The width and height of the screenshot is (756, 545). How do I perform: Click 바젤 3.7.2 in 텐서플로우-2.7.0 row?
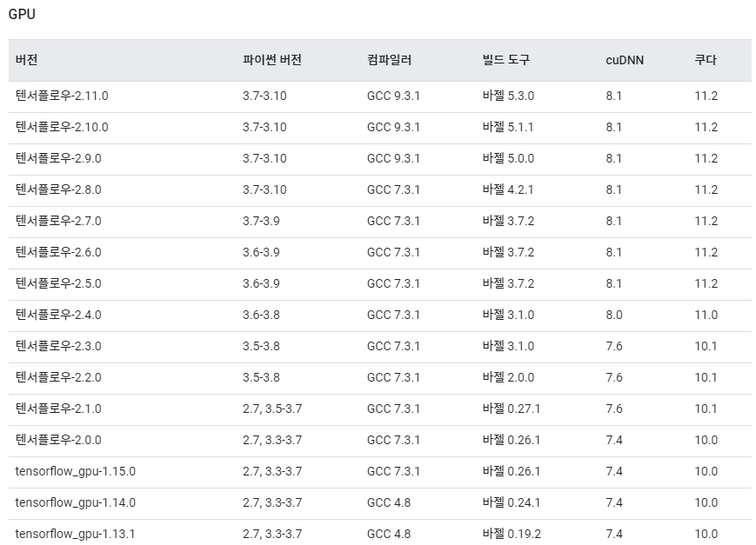pyautogui.click(x=508, y=221)
